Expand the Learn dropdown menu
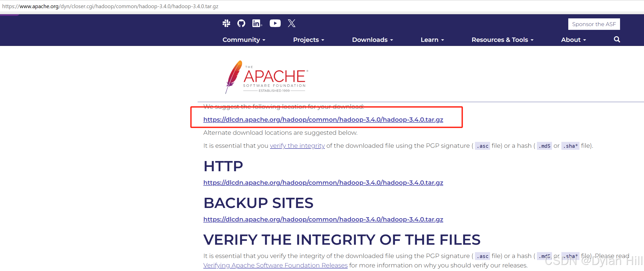This screenshot has width=644, height=271. 432,40
